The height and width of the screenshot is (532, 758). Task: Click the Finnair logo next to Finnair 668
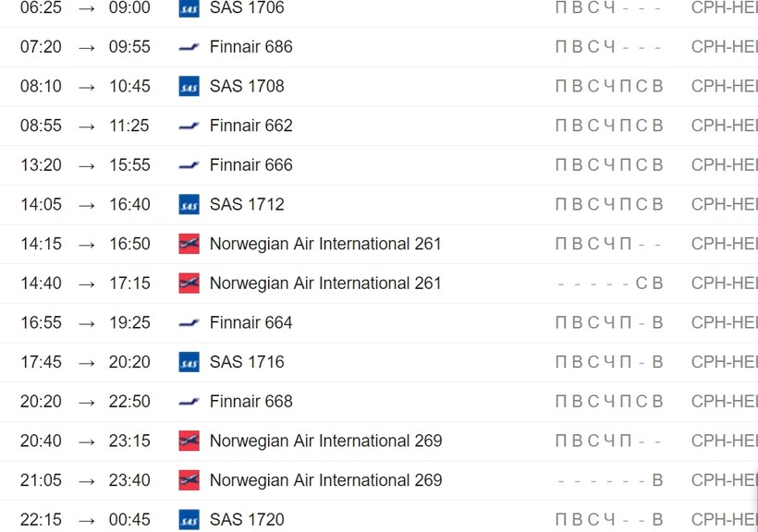(189, 402)
